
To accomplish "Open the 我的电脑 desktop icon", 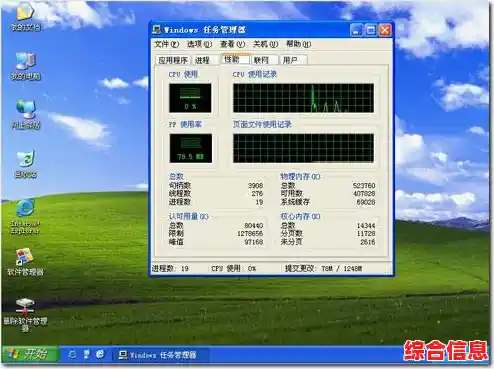I will point(26,66).
